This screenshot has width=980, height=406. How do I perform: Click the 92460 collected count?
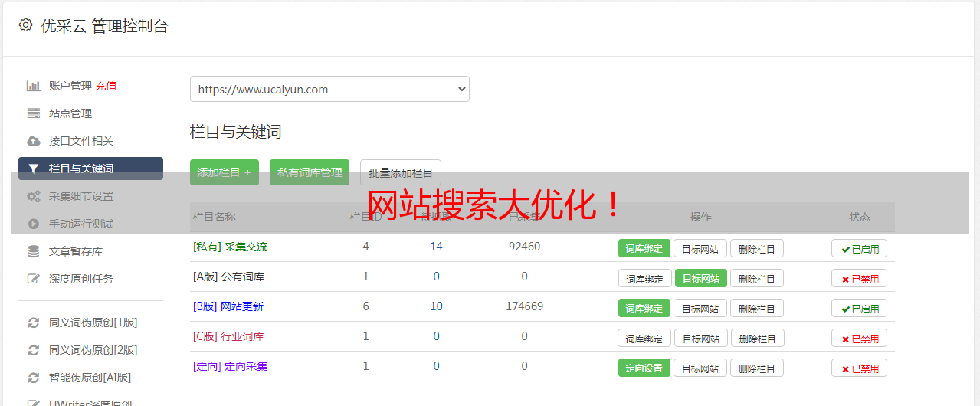coord(524,247)
